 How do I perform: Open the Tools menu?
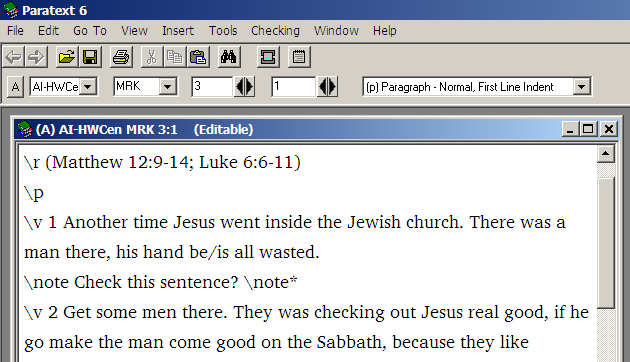[223, 31]
